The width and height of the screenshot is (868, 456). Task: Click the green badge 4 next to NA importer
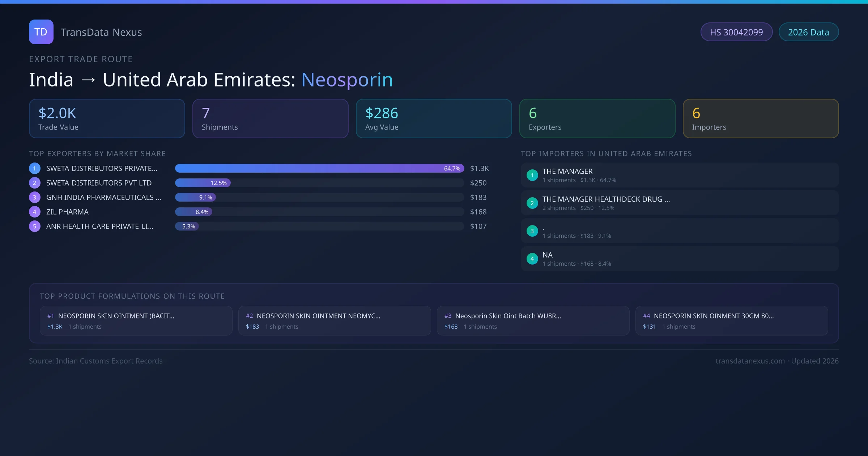532,258
